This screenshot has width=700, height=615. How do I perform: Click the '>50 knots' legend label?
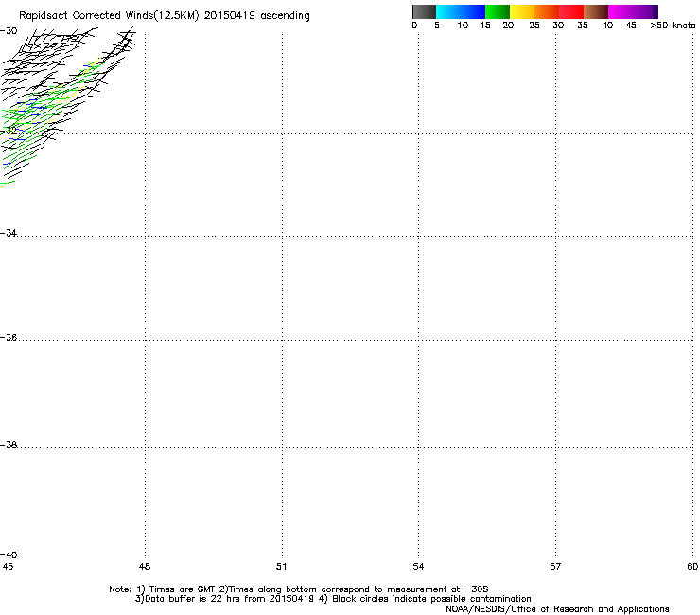[673, 26]
